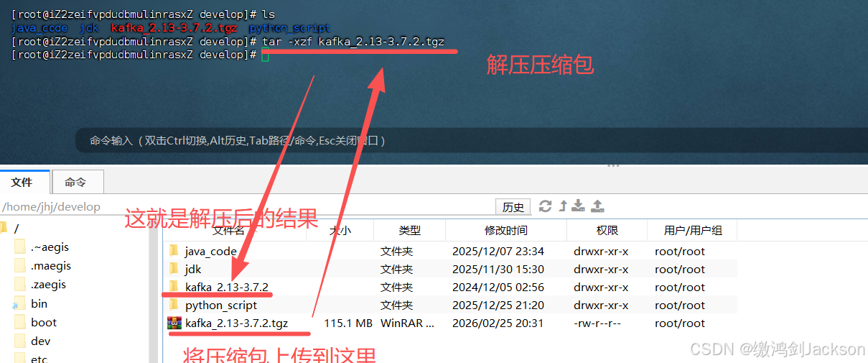Sort file list by 类型 column

click(x=410, y=230)
